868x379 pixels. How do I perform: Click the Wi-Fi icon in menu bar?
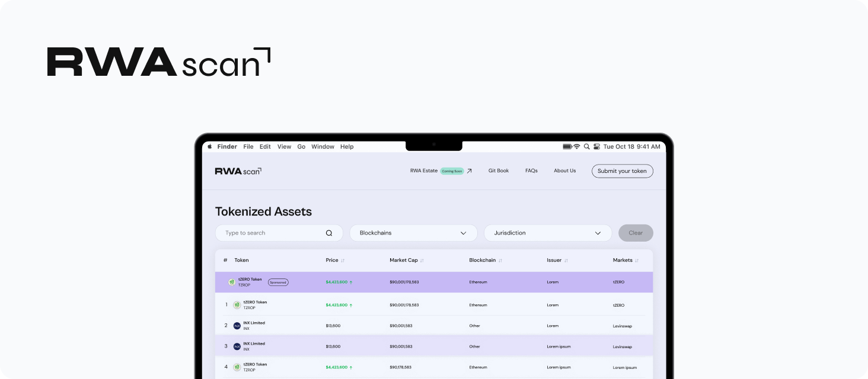point(576,146)
